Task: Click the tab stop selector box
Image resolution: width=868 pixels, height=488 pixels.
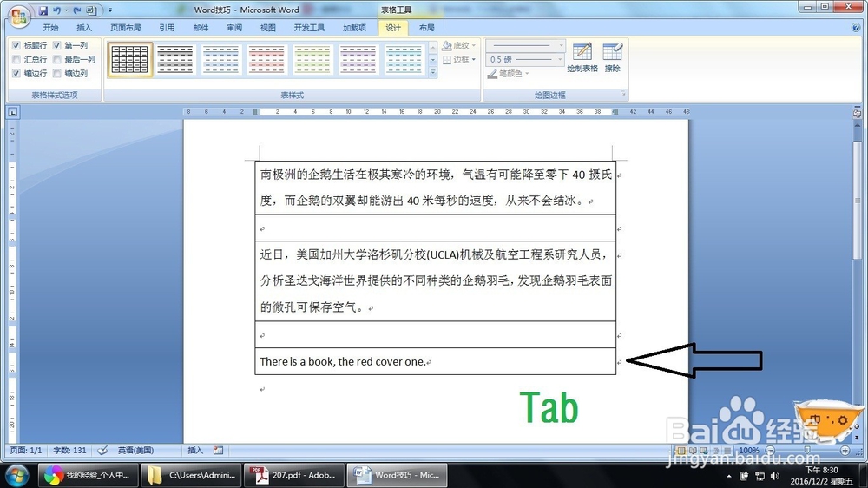Action: [13, 112]
